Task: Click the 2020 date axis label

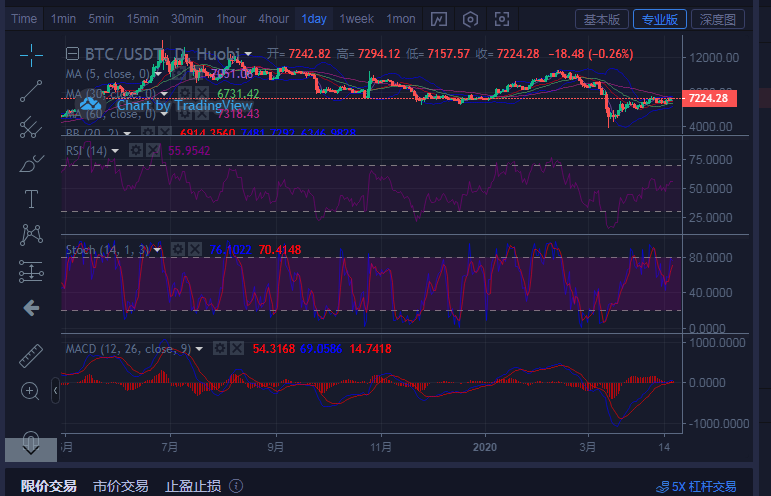Action: tap(485, 447)
